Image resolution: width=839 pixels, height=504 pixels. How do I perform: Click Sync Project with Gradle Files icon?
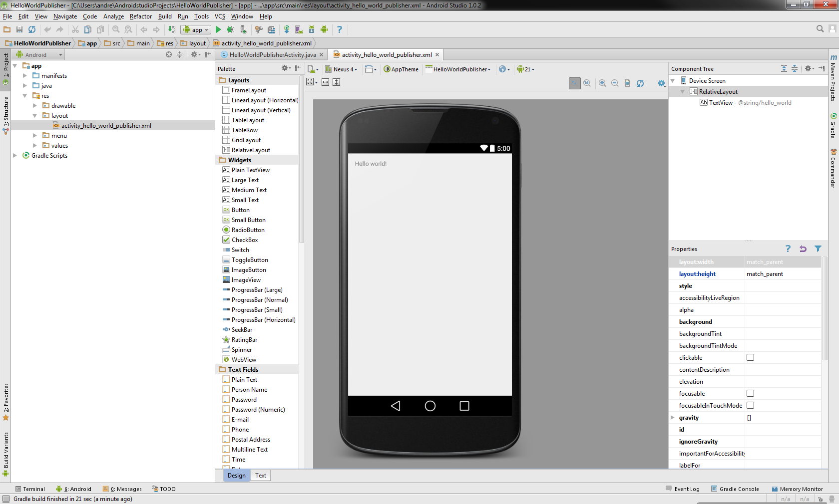pyautogui.click(x=287, y=29)
